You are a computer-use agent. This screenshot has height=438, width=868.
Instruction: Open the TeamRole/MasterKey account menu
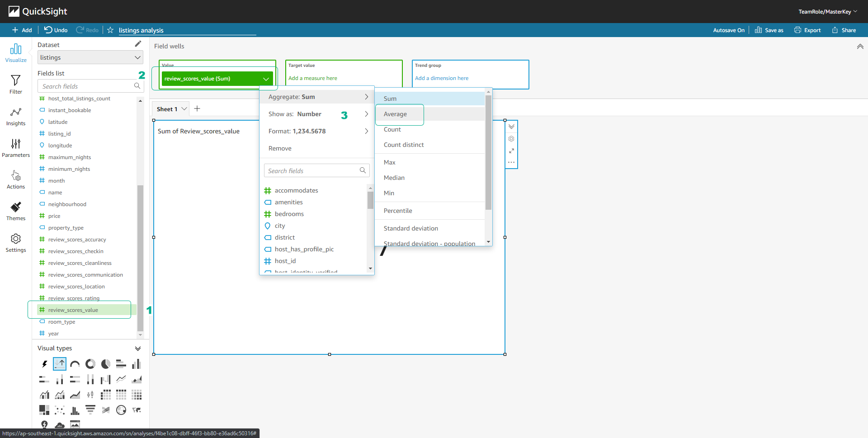(x=827, y=12)
